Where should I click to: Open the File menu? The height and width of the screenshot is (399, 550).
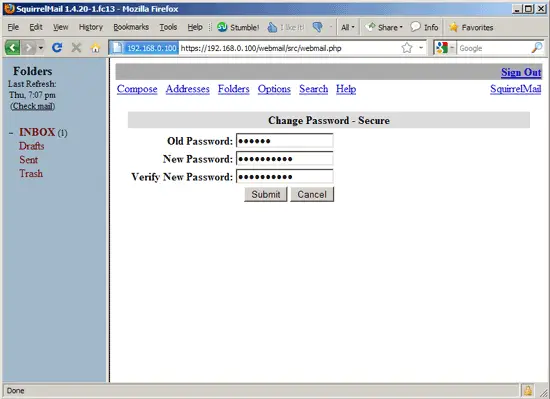(x=13, y=27)
